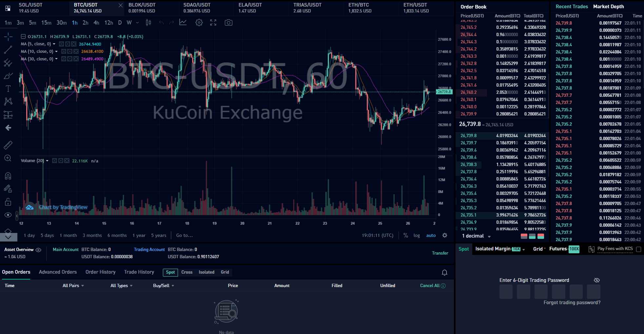Select the 15m timeframe
This screenshot has width=644, height=334.
click(x=46, y=23)
